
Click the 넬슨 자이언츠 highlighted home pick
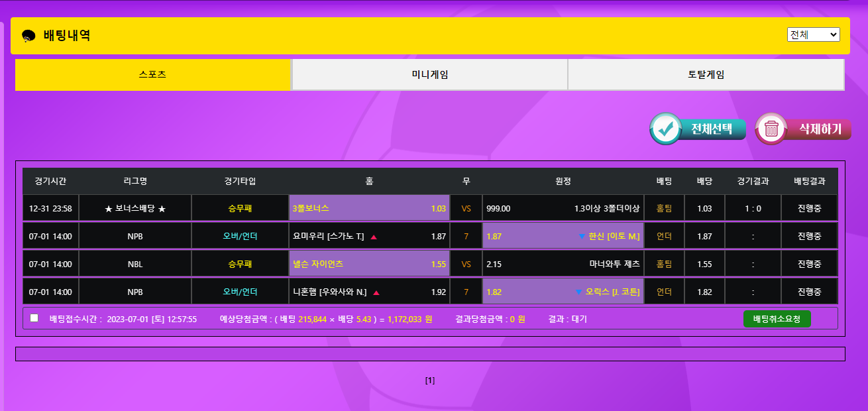[369, 264]
